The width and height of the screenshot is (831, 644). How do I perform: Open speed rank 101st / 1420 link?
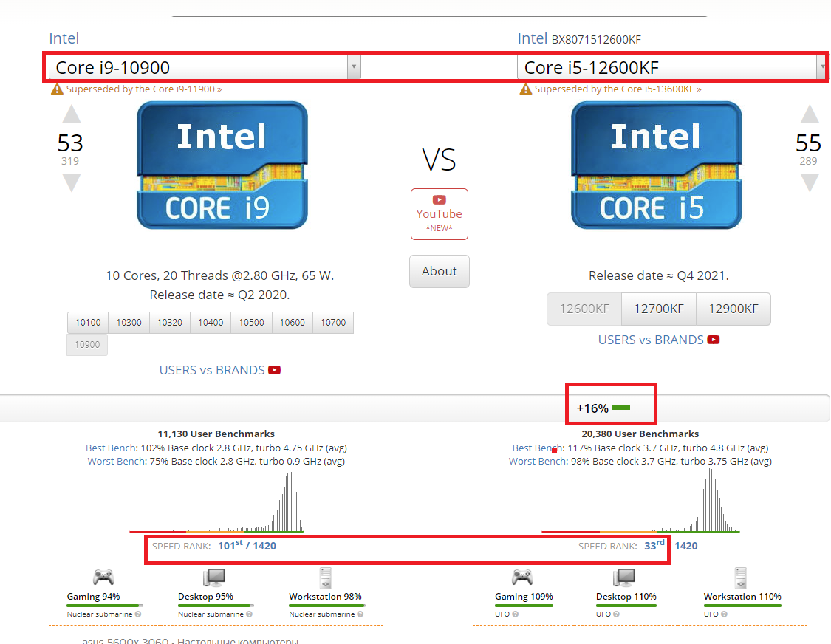click(x=247, y=546)
